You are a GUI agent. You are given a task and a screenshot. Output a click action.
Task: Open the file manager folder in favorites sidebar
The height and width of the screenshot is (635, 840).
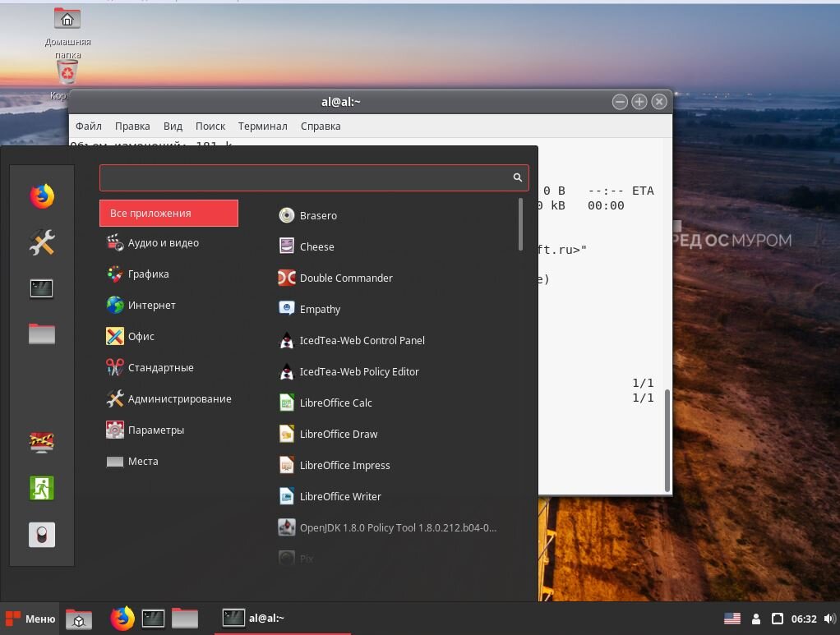(42, 334)
